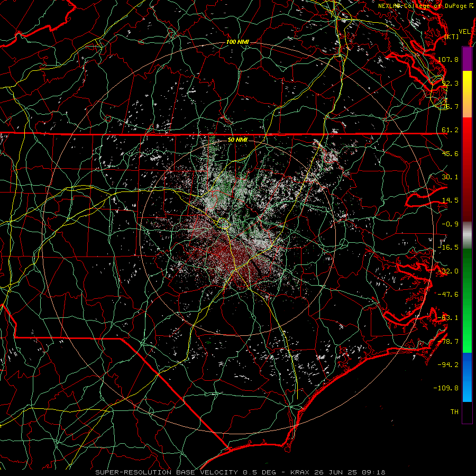This screenshot has height=476, width=476.
Task: Click the -32.0 value on velocity scale
Action: 448,271
